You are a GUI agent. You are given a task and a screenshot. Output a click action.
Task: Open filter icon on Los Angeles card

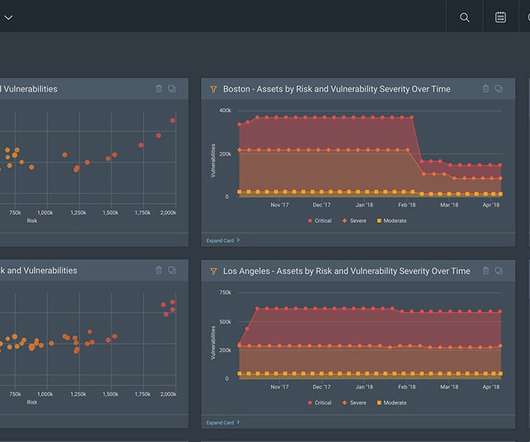[x=213, y=271]
